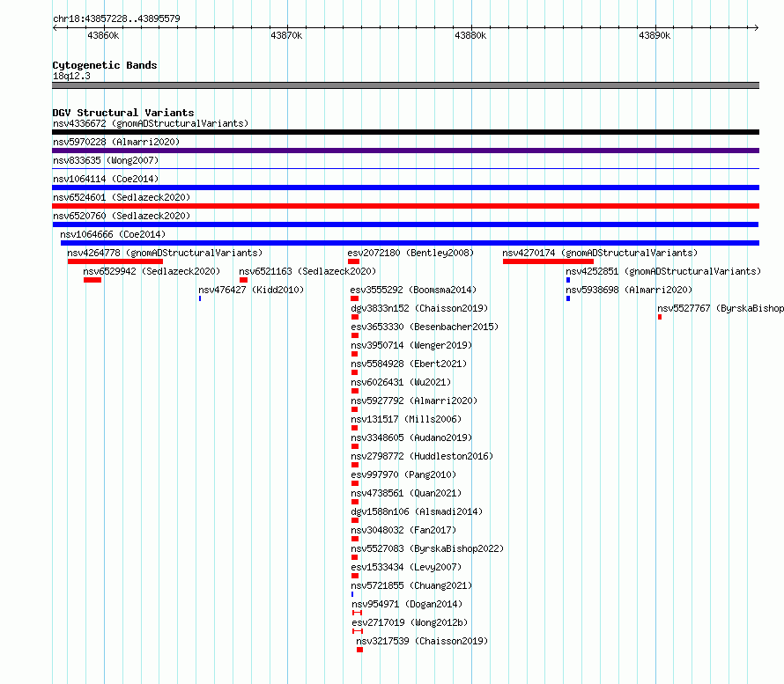784x684 pixels.
Task: Click nsv6529942 (Sedlazeck2020) label
Action: click(x=152, y=271)
